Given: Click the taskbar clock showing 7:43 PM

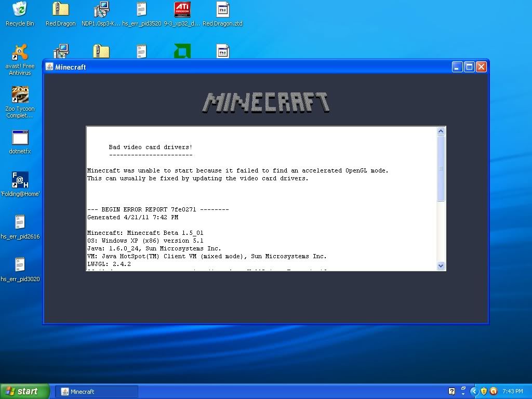Looking at the screenshot, I should pos(513,391).
